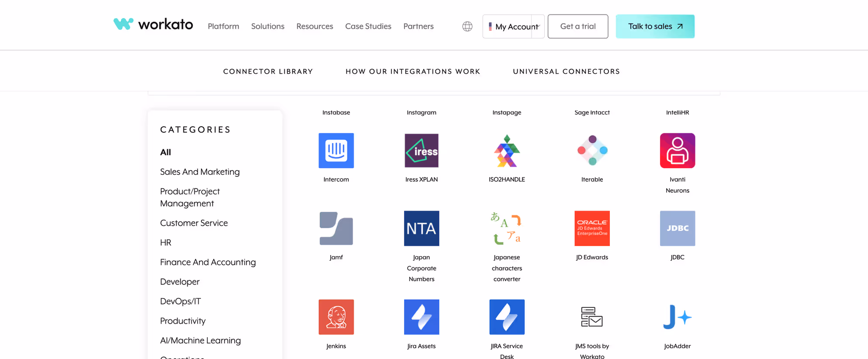
Task: Filter by DevOps/IT category
Action: click(x=180, y=301)
